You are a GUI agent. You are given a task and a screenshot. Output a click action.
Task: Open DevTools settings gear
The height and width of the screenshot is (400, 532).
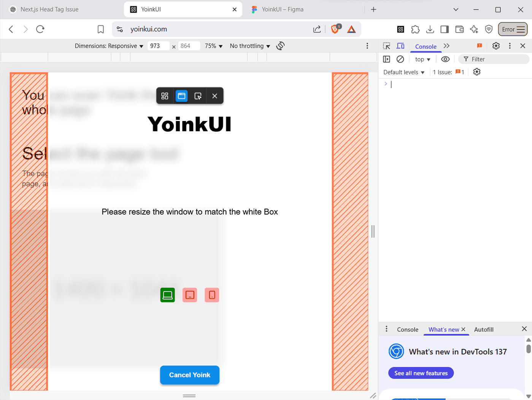[496, 46]
